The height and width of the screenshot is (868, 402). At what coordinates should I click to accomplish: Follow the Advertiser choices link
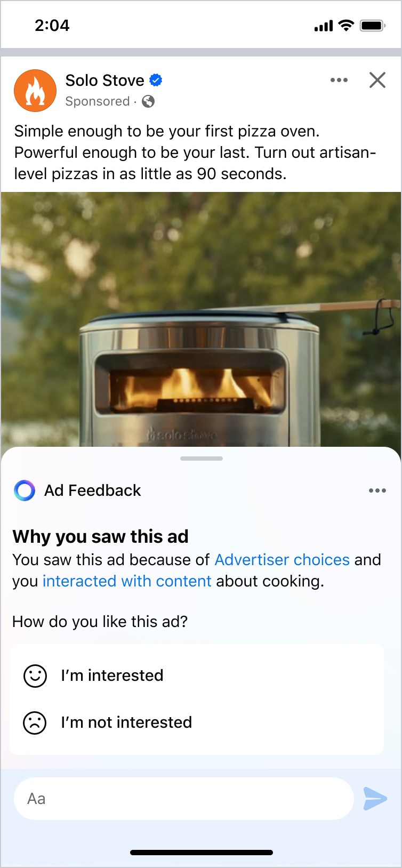pos(282,560)
